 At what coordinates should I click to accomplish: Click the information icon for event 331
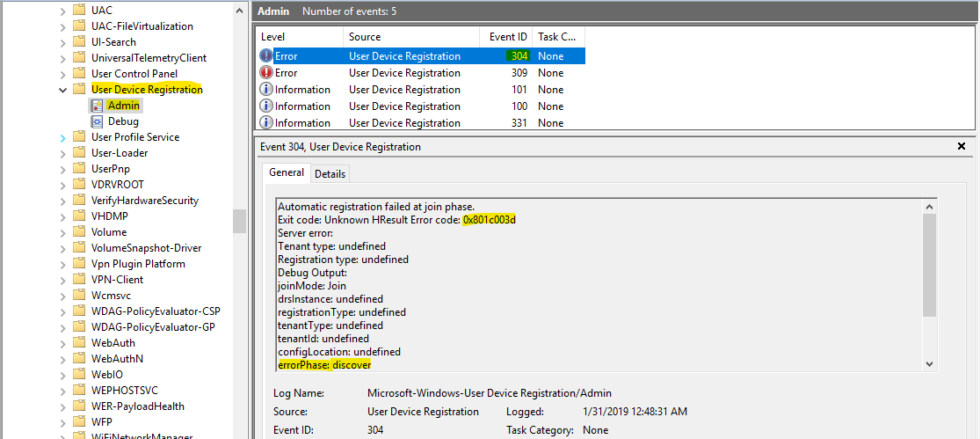click(266, 123)
